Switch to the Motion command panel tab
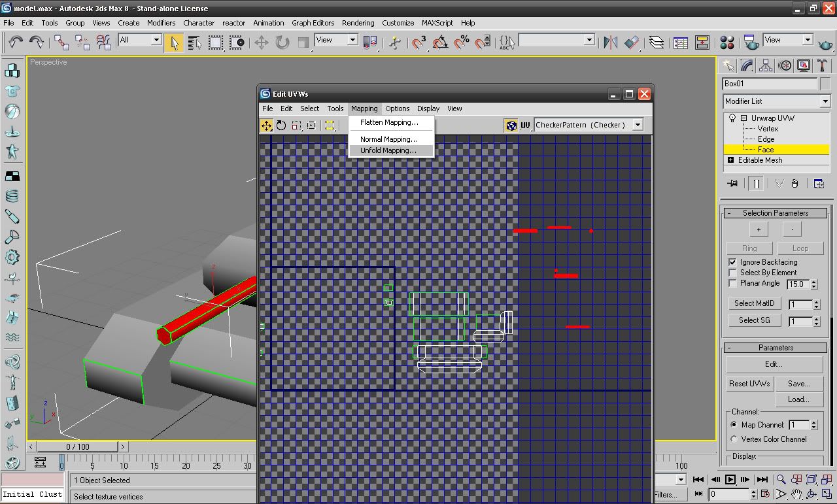The image size is (837, 504). [785, 65]
